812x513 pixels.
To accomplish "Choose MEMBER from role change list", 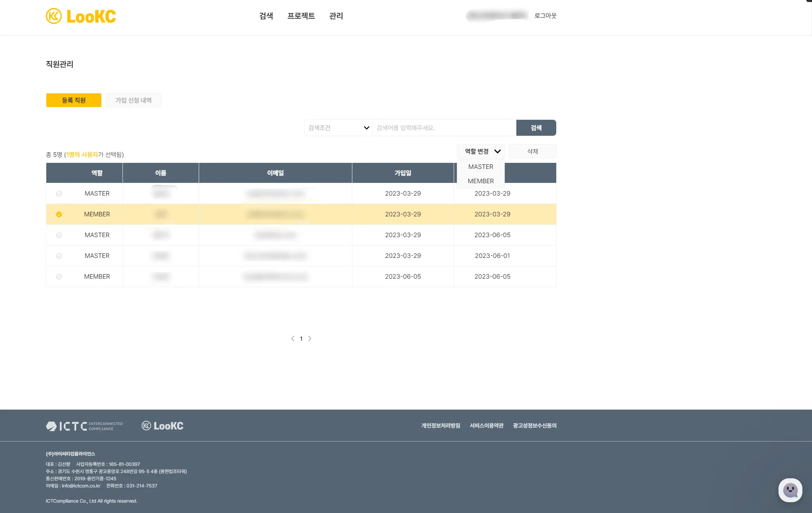I will tap(480, 181).
